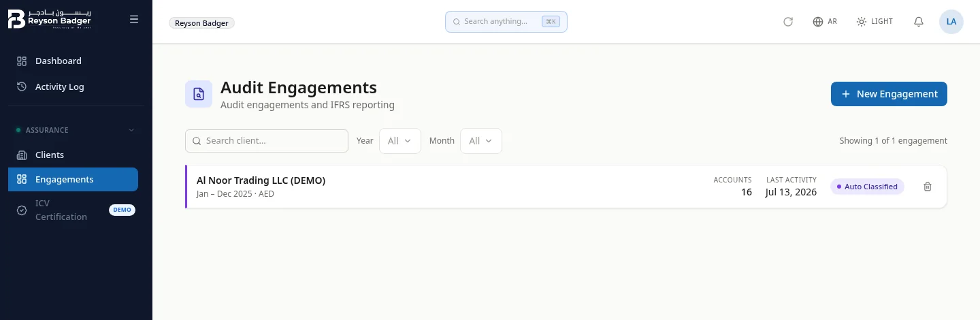Open notifications bell
980x320 pixels.
pyautogui.click(x=919, y=22)
